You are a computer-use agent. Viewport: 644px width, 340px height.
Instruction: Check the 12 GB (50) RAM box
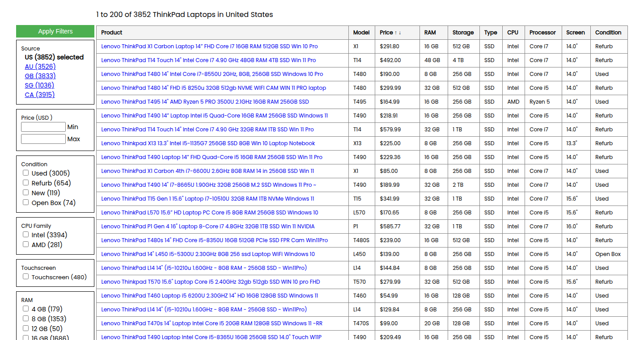(x=26, y=328)
